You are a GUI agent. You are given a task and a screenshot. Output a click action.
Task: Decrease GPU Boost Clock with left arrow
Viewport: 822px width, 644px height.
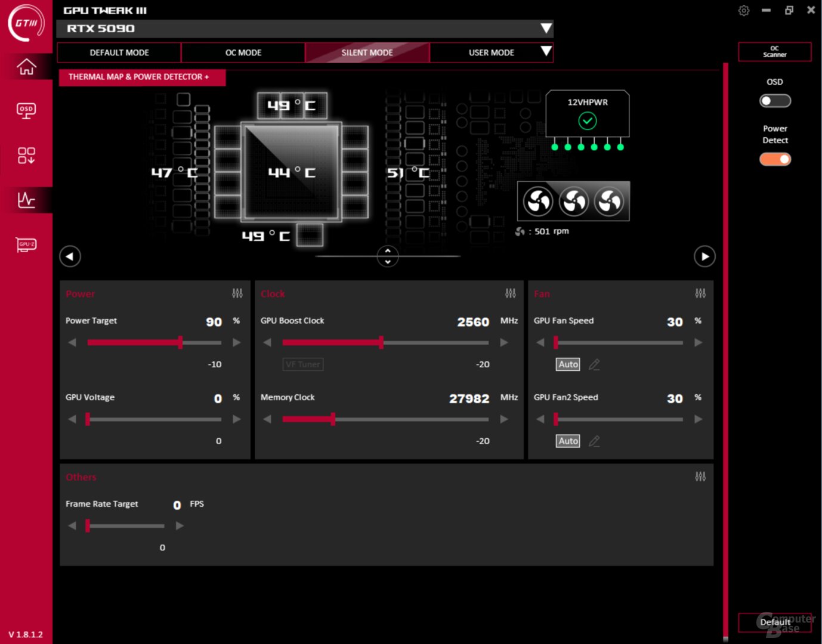pyautogui.click(x=267, y=343)
